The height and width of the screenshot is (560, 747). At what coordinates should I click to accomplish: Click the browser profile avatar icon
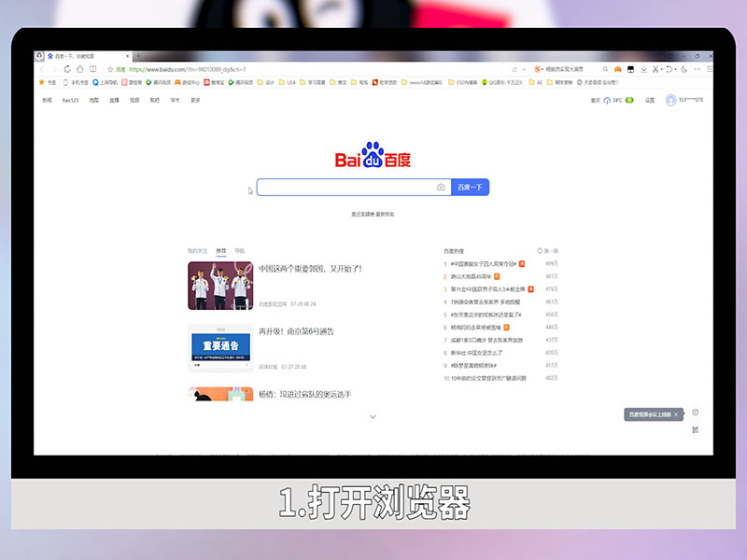[39, 56]
